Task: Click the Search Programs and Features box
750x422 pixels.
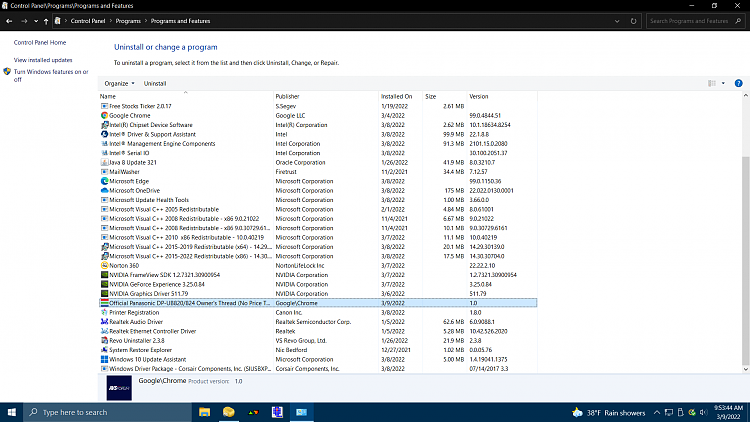Action: point(690,20)
